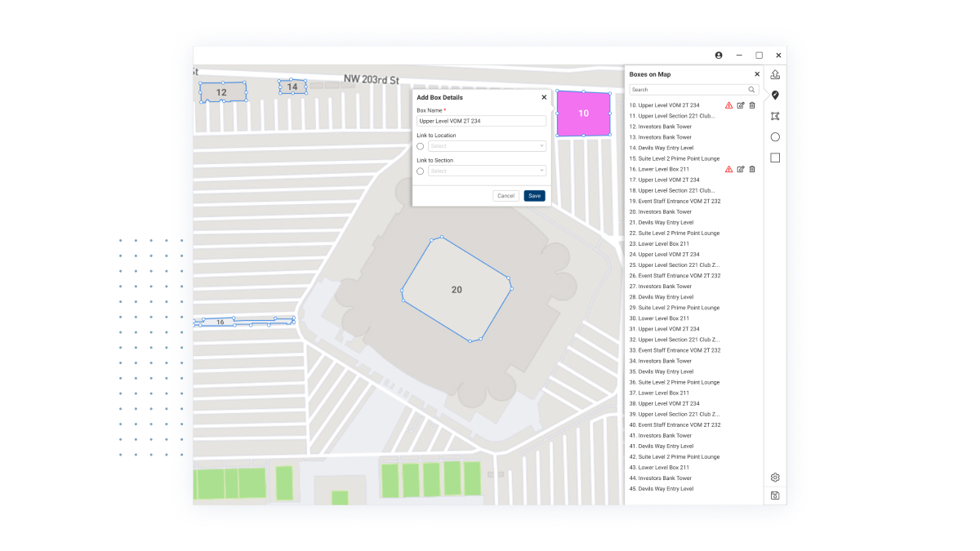Select the radio button under Link to Location

(x=421, y=146)
